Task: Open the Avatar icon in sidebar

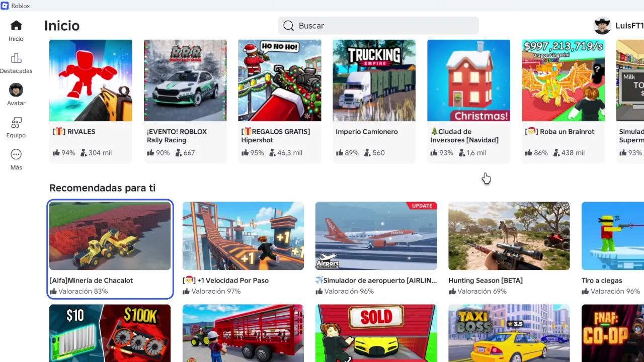Action: click(x=16, y=90)
